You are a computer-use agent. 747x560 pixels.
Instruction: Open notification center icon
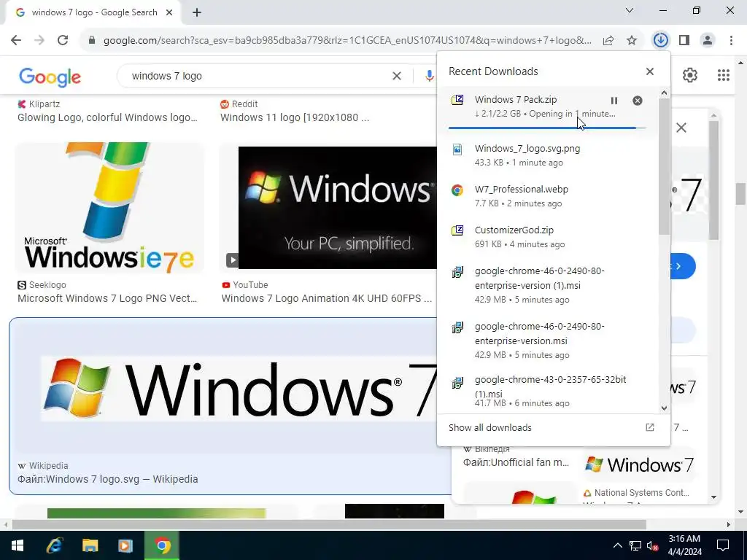pyautogui.click(x=723, y=545)
